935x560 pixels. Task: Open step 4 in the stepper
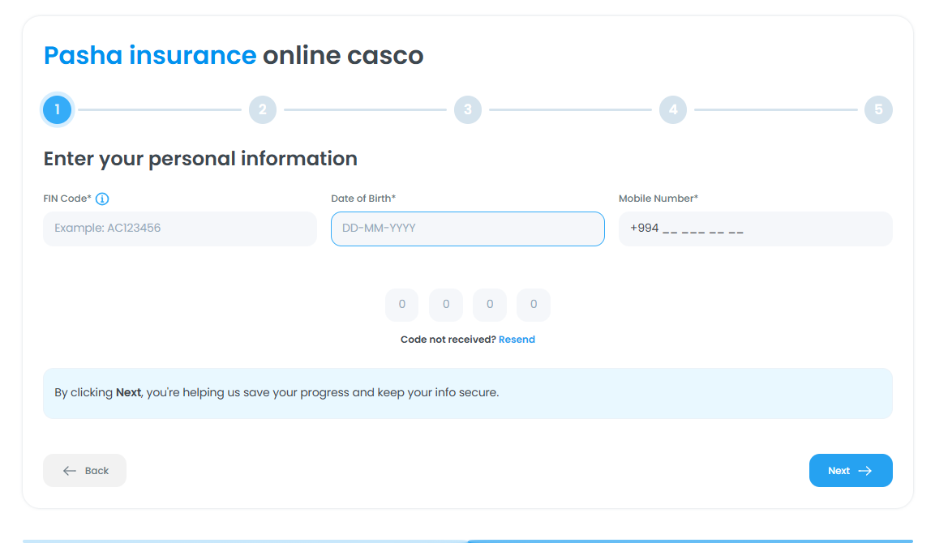click(x=673, y=109)
